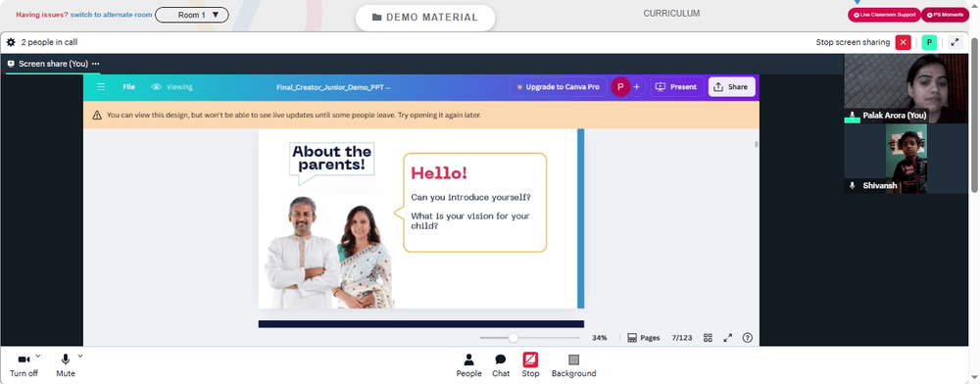Viewport: 980px width, 384px height.
Task: Enter Canva fullscreen via the expand icon
Action: pos(727,338)
